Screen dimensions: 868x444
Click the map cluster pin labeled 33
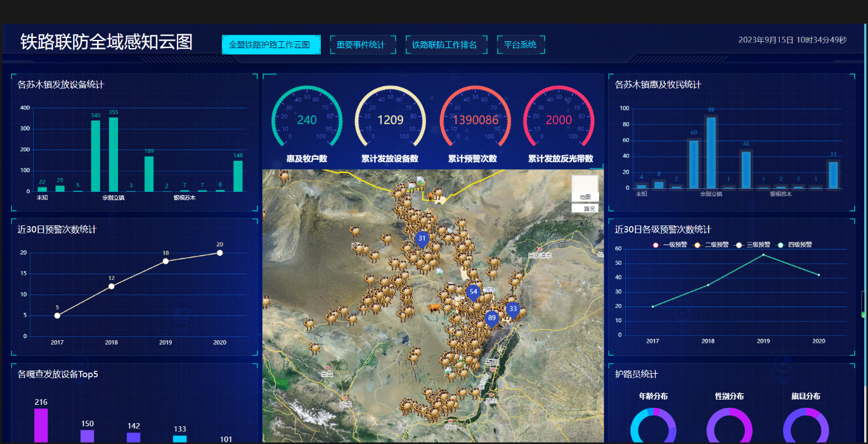click(513, 309)
